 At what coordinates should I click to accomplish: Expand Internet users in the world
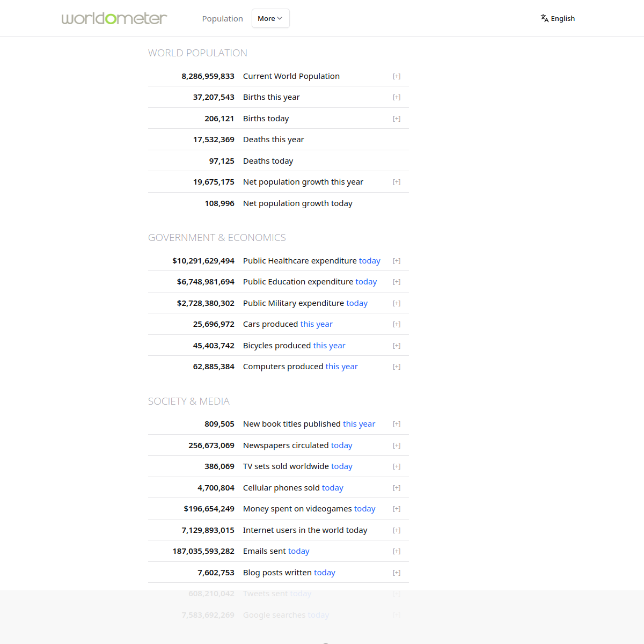pos(397,530)
